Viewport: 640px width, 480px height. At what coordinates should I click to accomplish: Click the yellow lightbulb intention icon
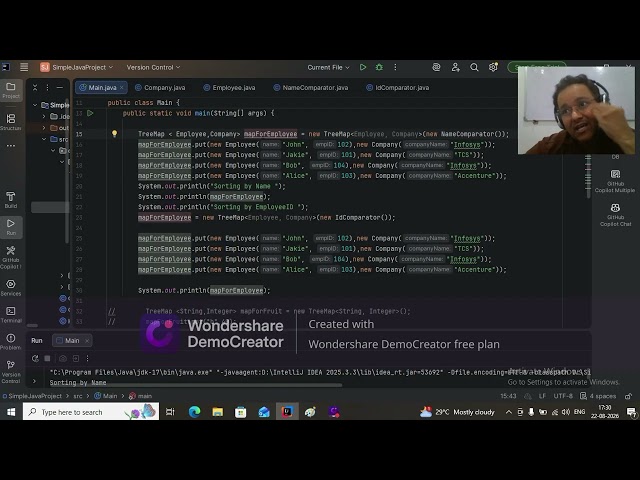(x=114, y=133)
